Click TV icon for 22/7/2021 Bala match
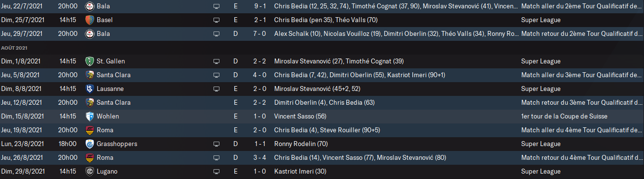Viewport: 644px width, 179px height. click(x=216, y=6)
